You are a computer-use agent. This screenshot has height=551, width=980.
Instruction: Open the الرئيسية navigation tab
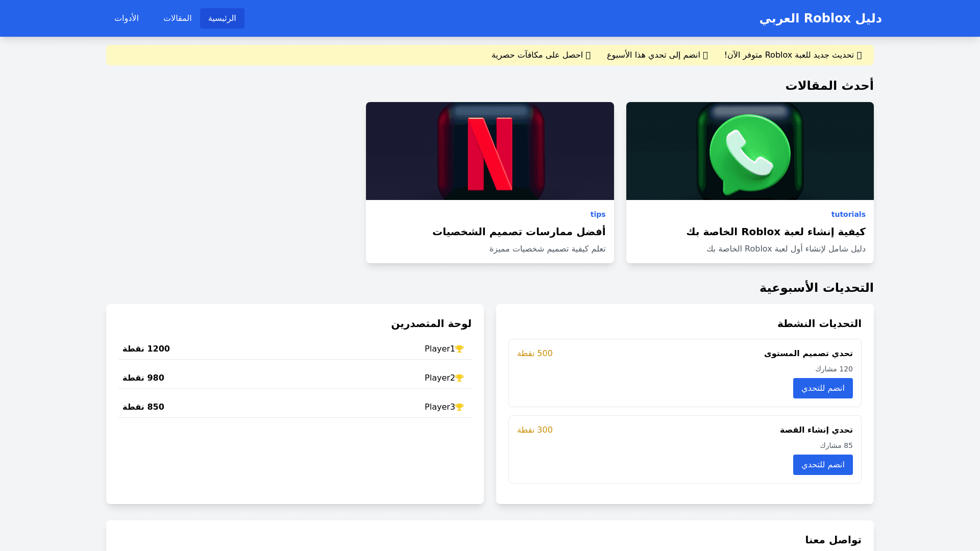pos(222,18)
